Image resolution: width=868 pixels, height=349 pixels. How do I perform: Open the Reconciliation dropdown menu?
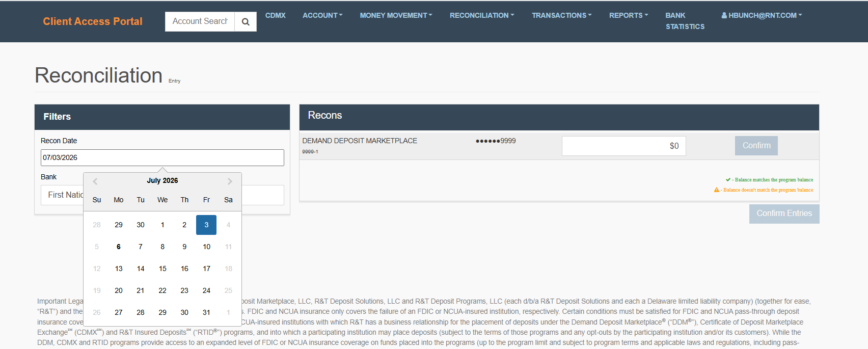tap(482, 15)
